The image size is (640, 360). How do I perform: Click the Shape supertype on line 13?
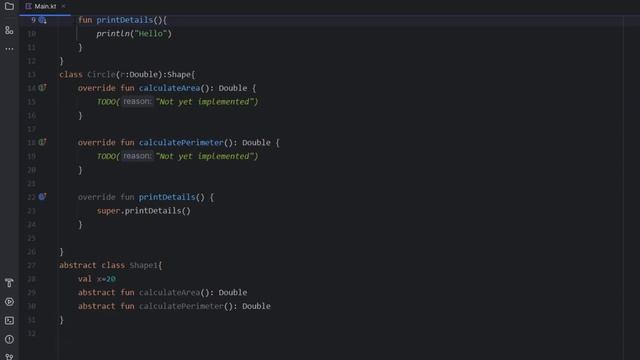179,75
